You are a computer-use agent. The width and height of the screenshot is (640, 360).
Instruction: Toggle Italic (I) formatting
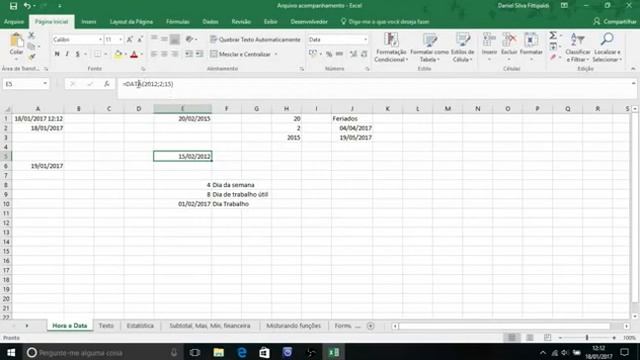click(x=67, y=54)
